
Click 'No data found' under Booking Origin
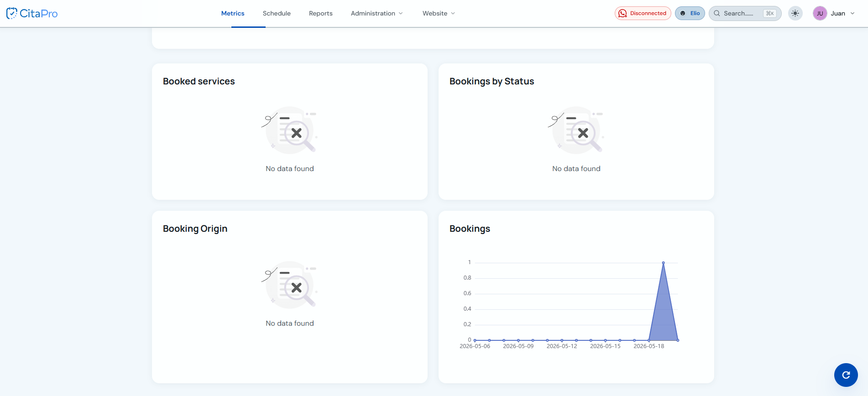[290, 323]
